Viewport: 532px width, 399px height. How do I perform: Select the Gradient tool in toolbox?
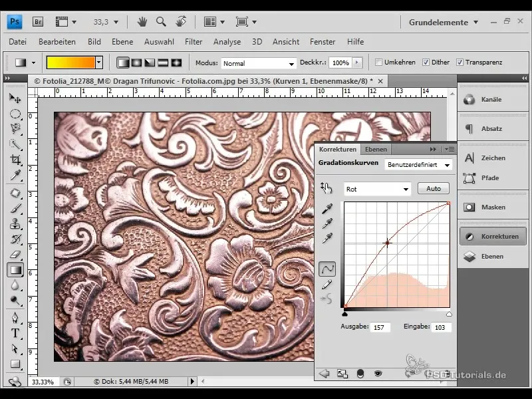pos(15,270)
